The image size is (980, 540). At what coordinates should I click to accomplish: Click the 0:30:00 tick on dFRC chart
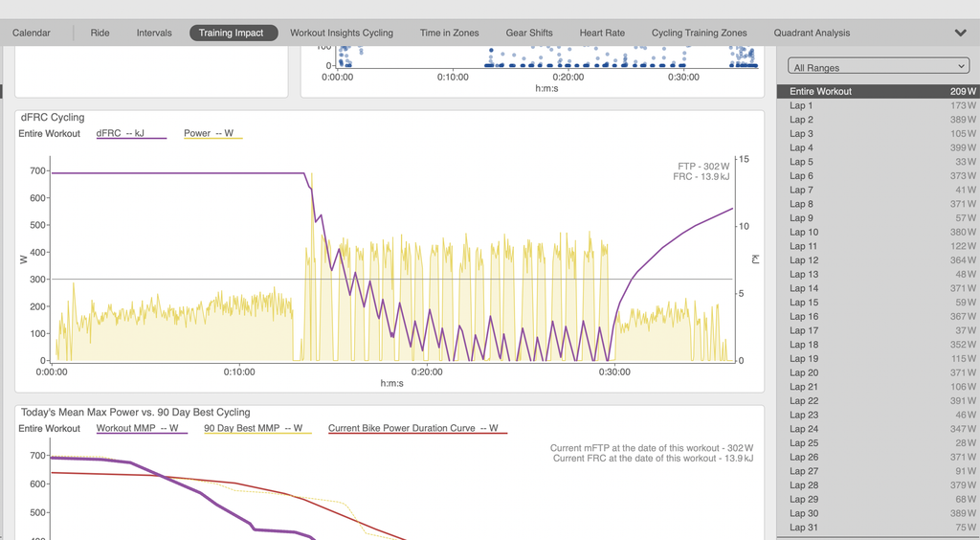tap(614, 371)
